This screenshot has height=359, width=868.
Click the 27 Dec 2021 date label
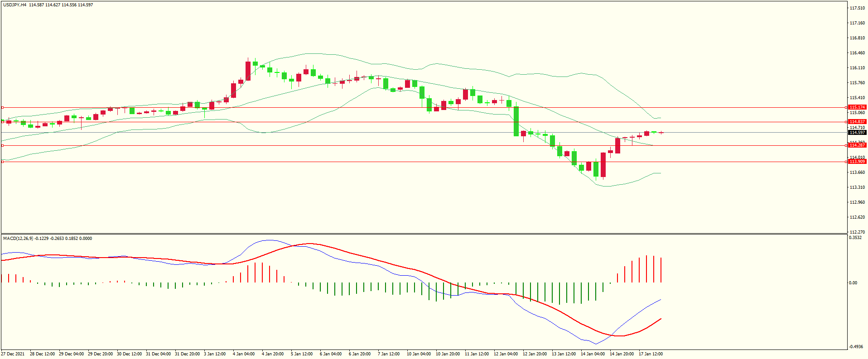13,354
